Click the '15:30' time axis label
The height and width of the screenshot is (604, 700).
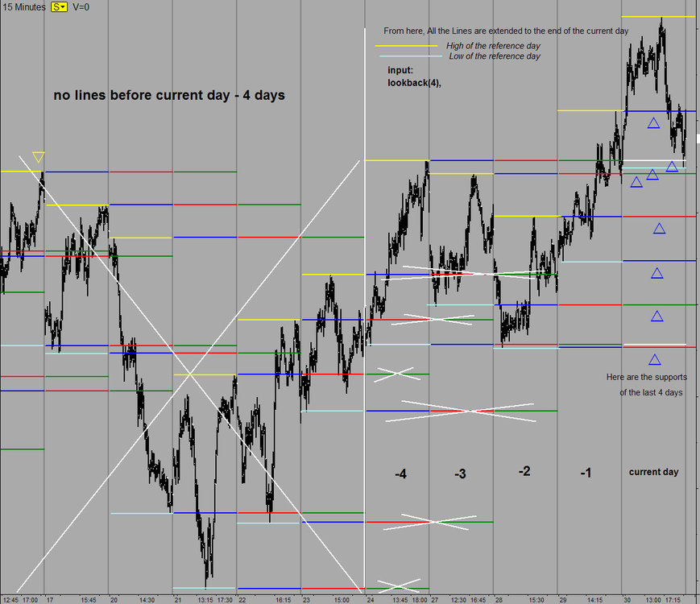(536, 600)
